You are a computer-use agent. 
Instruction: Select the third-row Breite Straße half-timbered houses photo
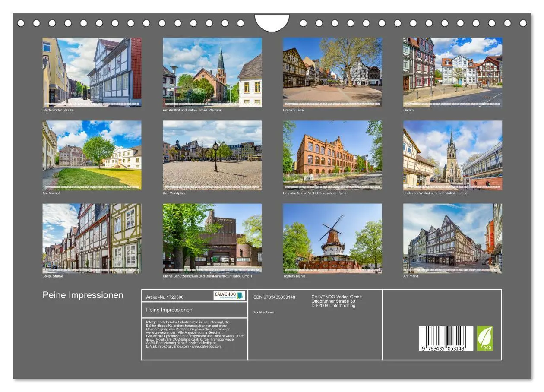pos(92,238)
